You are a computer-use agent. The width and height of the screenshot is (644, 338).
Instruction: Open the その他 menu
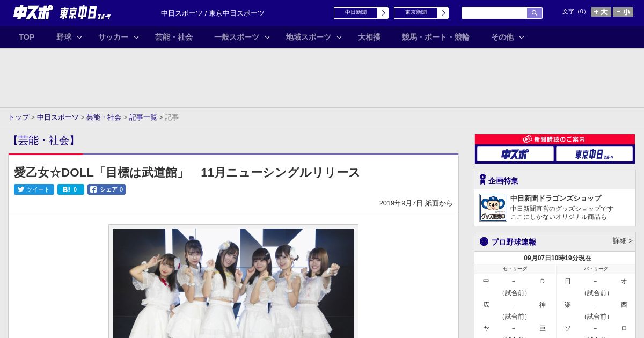[x=502, y=37]
